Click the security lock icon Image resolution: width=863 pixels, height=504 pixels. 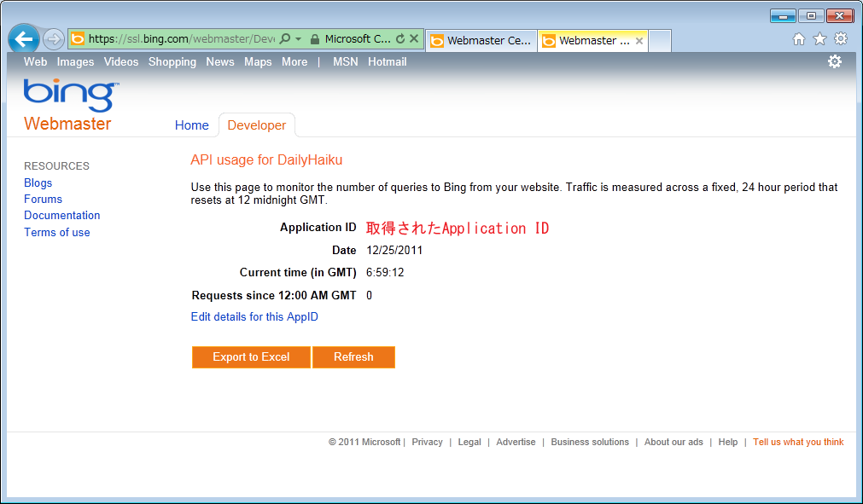click(x=315, y=39)
